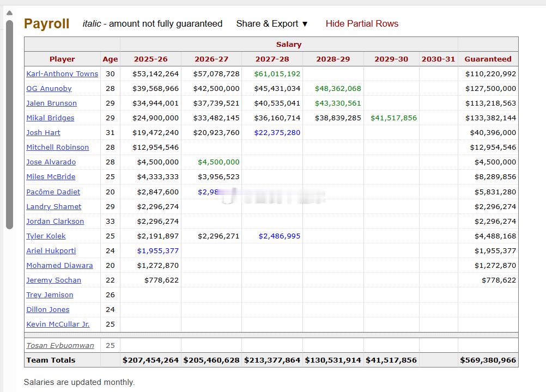
Task: Open Kevin McCullar Jr. page
Action: 58,324
